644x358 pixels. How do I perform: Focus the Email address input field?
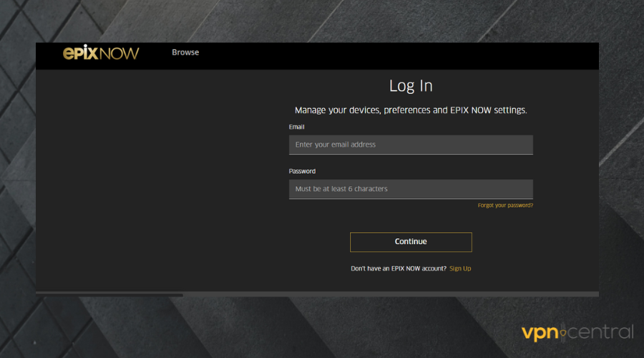(x=411, y=145)
